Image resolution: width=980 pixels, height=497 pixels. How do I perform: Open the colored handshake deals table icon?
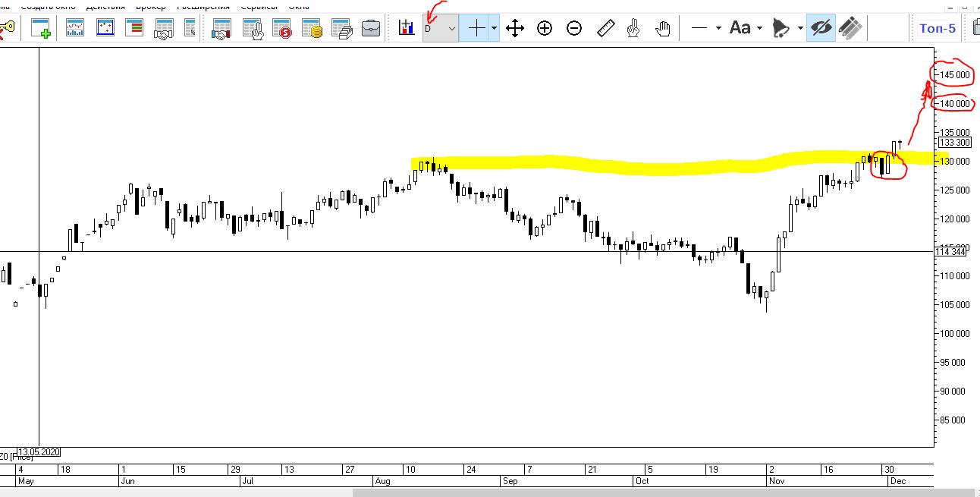click(x=221, y=29)
